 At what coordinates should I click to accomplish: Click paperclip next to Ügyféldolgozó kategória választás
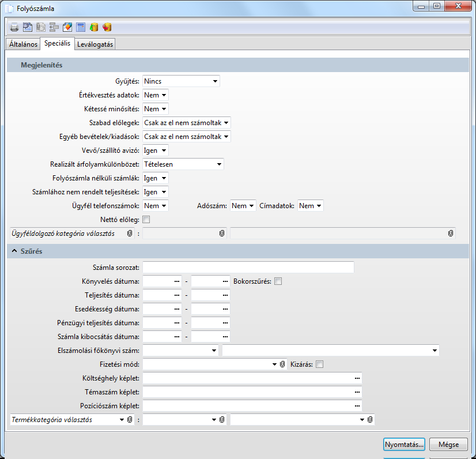pyautogui.click(x=130, y=234)
